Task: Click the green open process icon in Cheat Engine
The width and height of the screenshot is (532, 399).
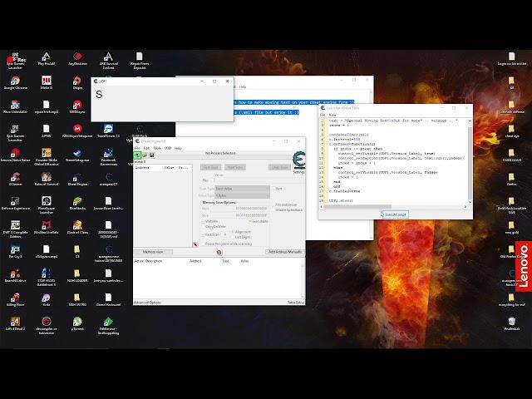Action: 137,155
